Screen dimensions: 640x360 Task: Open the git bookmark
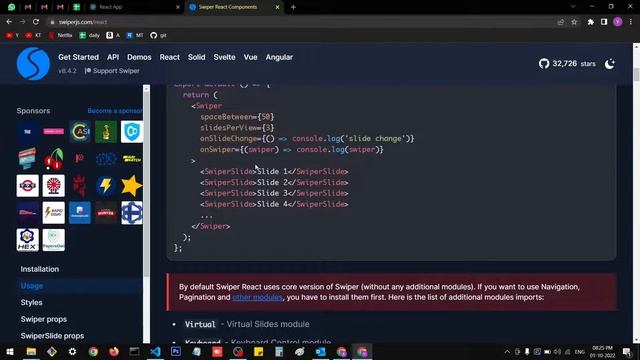158,36
